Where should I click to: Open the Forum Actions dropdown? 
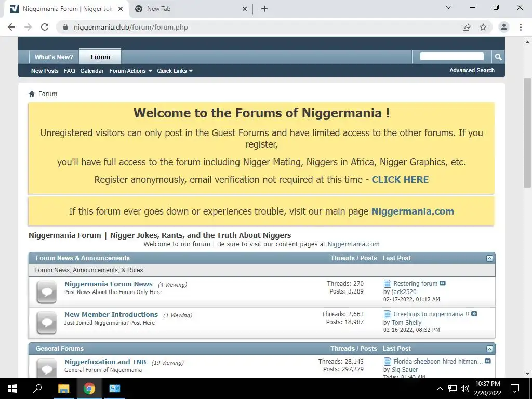click(x=130, y=71)
